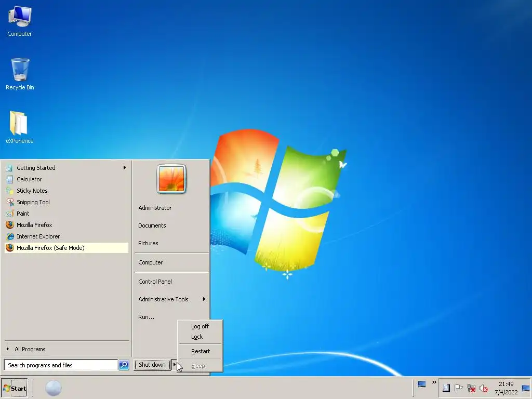Open Internet Explorer from Start menu
Viewport: 532px width, 399px height.
(x=66, y=236)
